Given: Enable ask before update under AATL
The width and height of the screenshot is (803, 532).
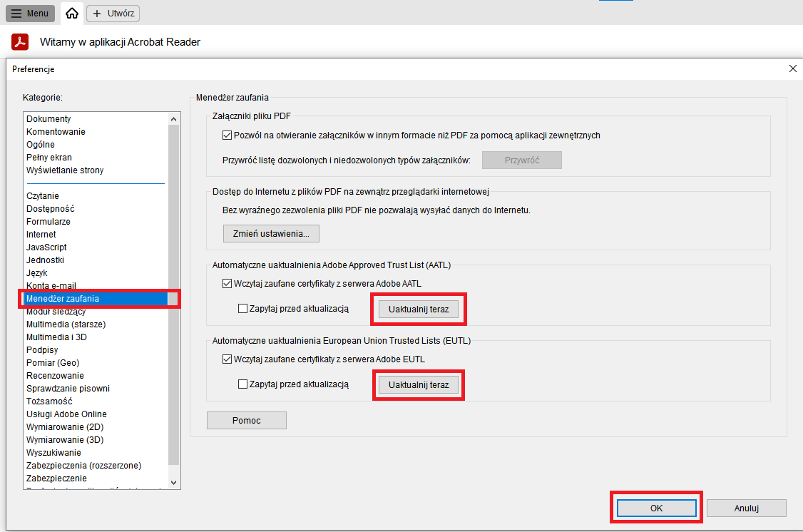Looking at the screenshot, I should coord(242,309).
